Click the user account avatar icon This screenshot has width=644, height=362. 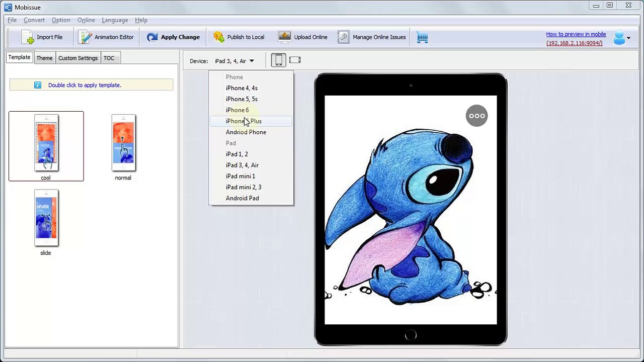[x=619, y=38]
